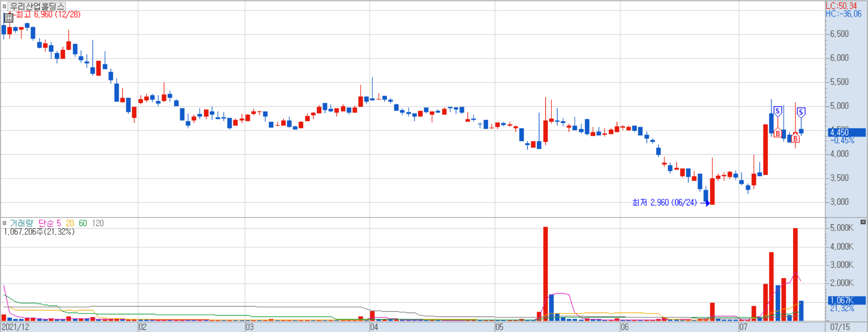Click the 06 month axis label
The height and width of the screenshot is (332, 868).
pyautogui.click(x=625, y=327)
